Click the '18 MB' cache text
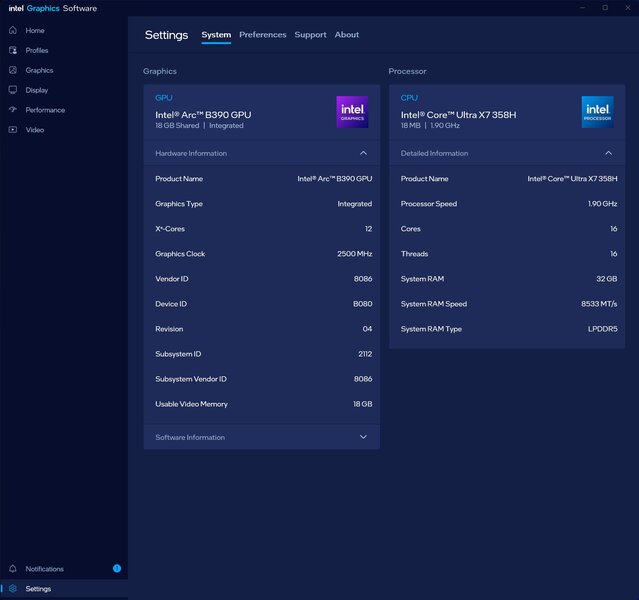The height and width of the screenshot is (600, 639). pyautogui.click(x=410, y=126)
